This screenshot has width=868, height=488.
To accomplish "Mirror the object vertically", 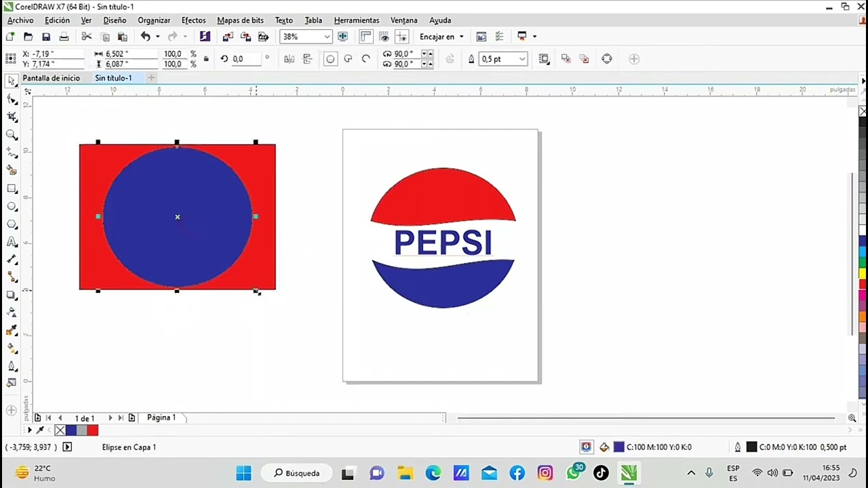I will point(307,59).
